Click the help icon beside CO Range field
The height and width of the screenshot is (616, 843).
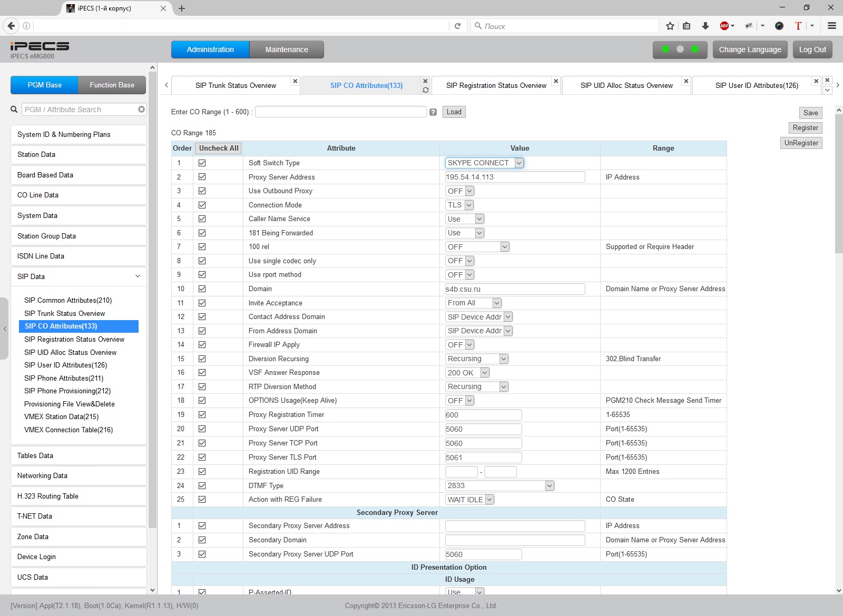tap(433, 112)
